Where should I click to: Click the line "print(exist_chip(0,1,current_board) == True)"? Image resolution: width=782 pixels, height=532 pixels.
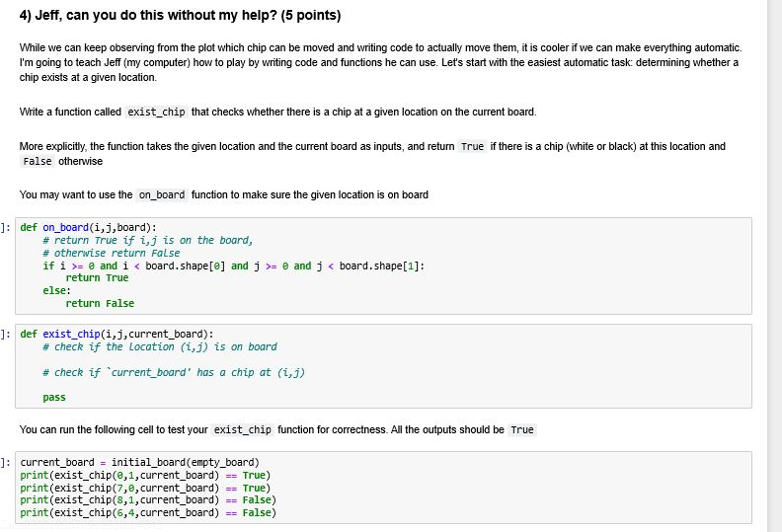[x=145, y=475]
